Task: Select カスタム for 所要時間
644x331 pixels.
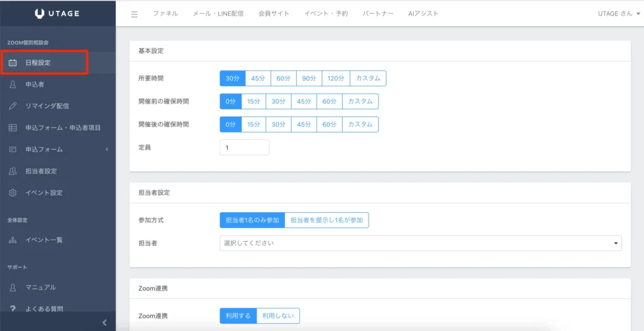Action: pyautogui.click(x=368, y=79)
